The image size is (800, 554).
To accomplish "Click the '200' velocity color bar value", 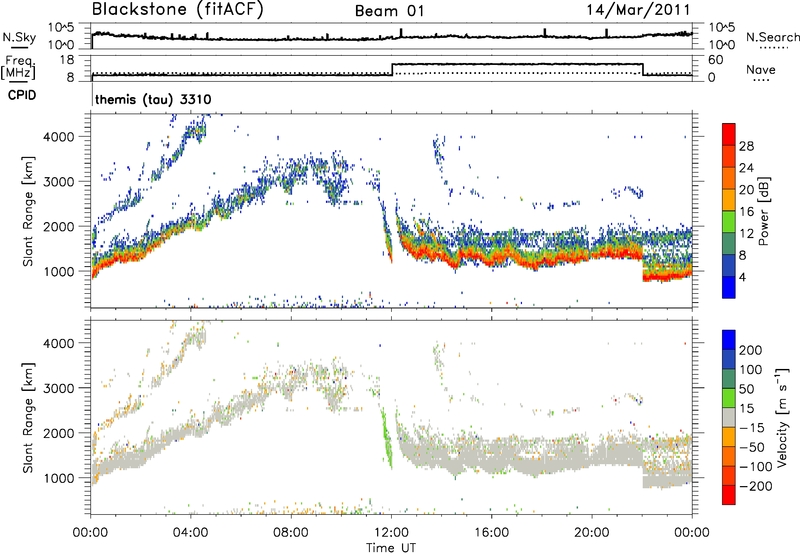I will pos(751,350).
